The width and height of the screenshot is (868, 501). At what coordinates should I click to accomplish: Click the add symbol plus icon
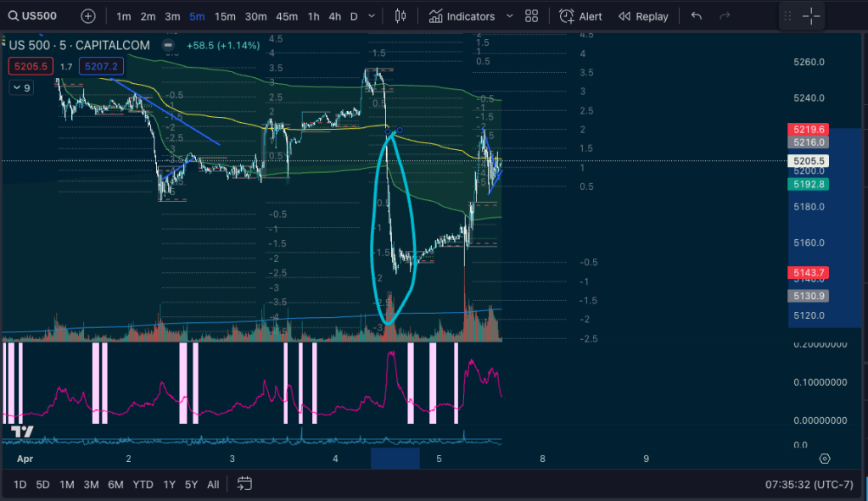click(88, 16)
